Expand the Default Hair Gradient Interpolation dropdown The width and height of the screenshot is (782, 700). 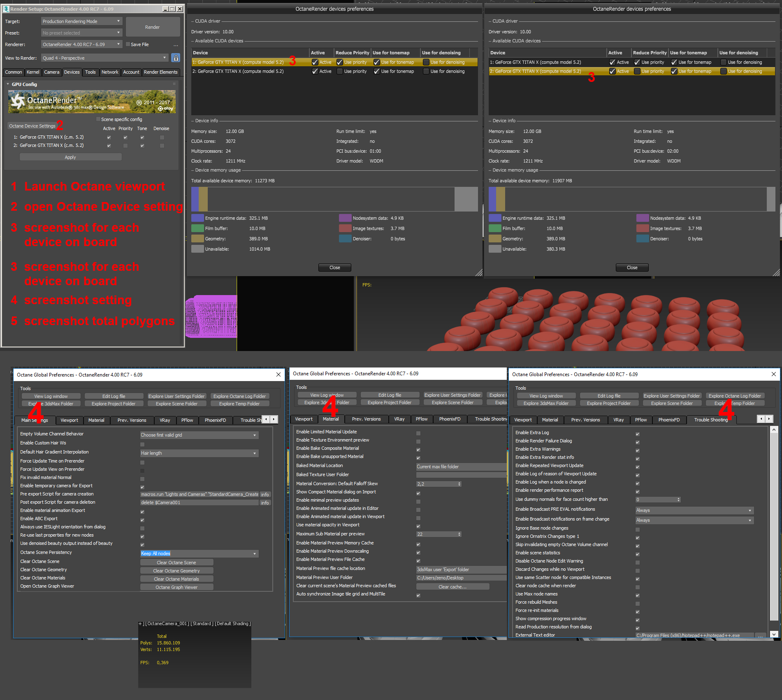(200, 453)
